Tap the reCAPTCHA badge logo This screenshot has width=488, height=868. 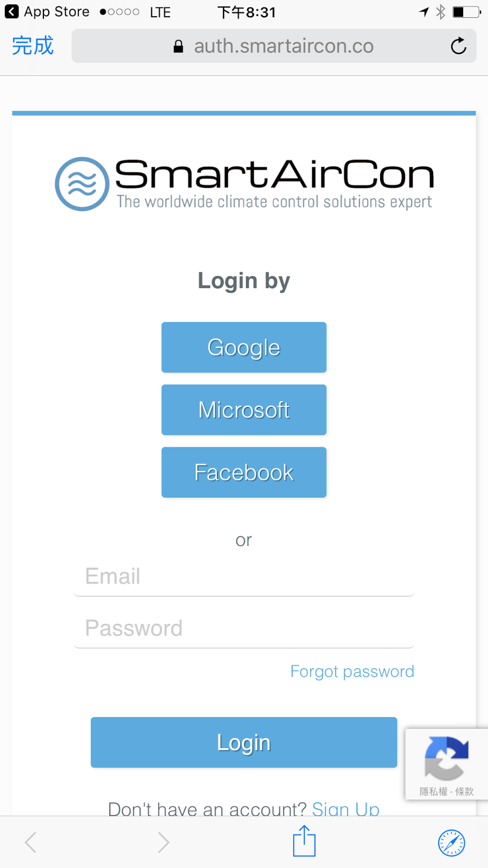click(x=446, y=757)
